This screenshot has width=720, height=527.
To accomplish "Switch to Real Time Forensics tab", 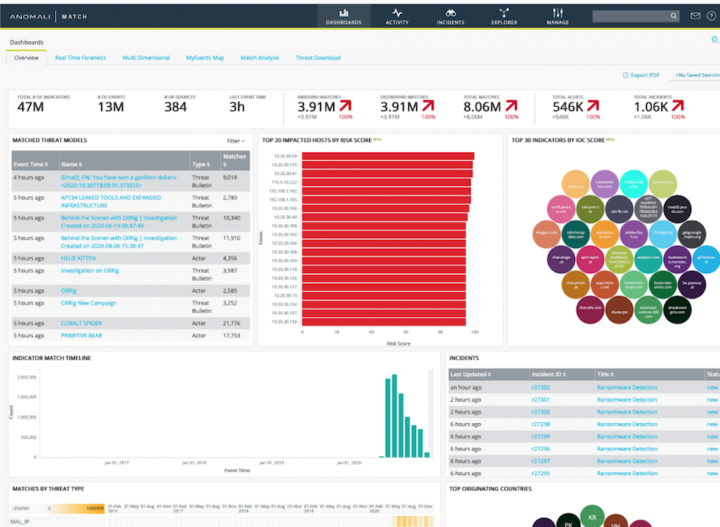I will pyautogui.click(x=80, y=58).
